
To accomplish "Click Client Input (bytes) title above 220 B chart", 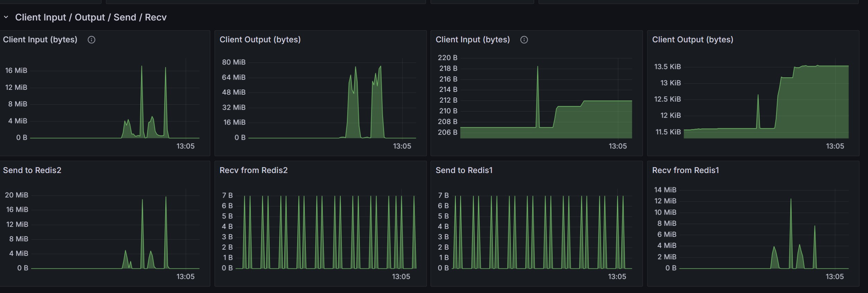I will [472, 40].
